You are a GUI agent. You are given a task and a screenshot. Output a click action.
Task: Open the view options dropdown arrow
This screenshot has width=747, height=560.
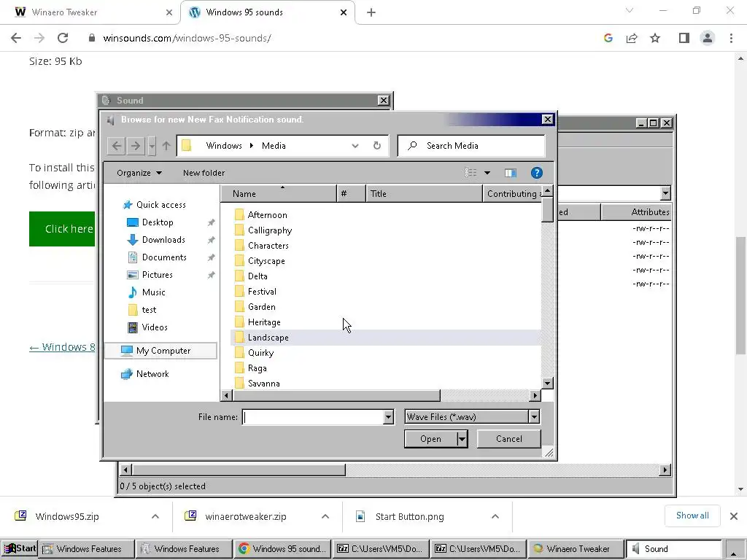(x=487, y=173)
